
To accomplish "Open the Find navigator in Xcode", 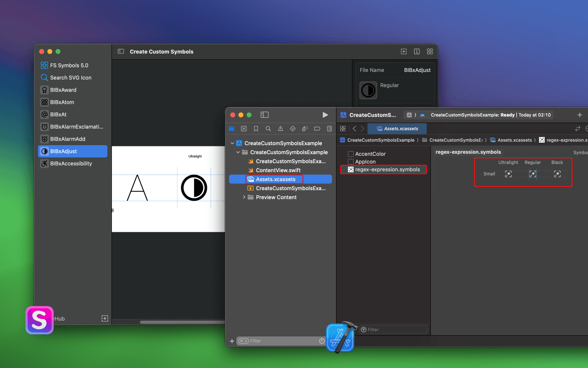I will pos(268,128).
